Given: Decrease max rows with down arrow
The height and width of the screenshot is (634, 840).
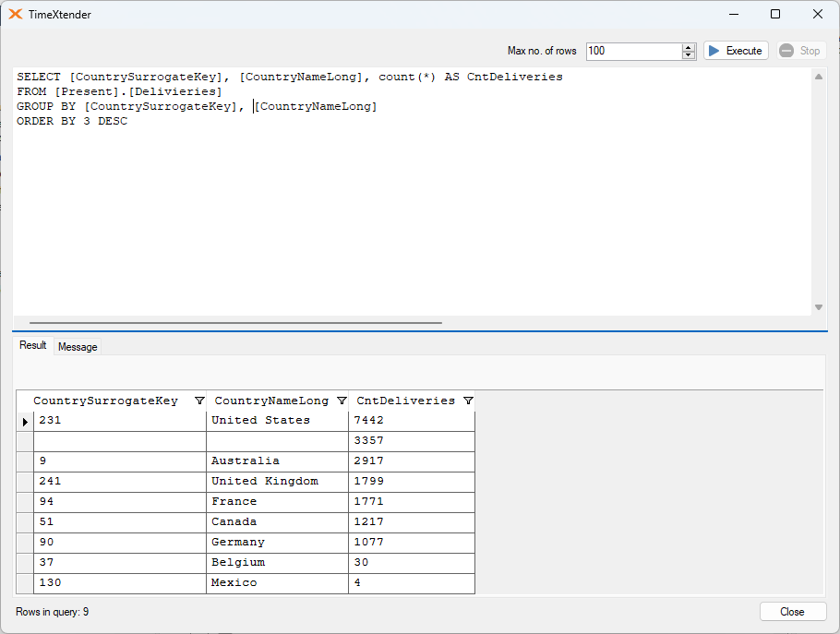Looking at the screenshot, I should (x=689, y=55).
